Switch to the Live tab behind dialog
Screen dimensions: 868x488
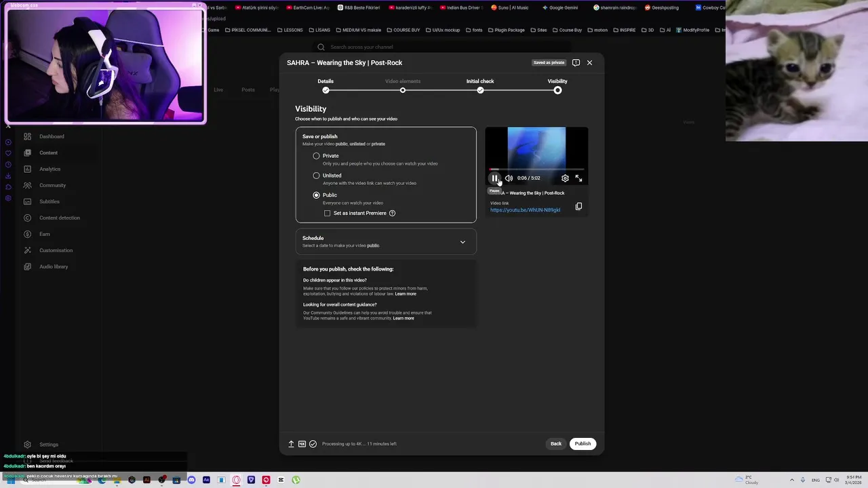point(218,89)
